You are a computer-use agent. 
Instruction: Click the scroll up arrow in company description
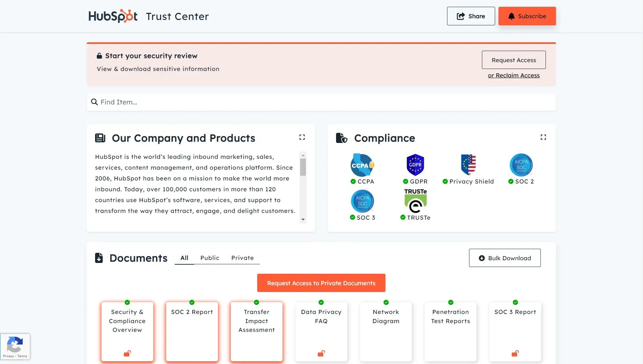(x=303, y=155)
